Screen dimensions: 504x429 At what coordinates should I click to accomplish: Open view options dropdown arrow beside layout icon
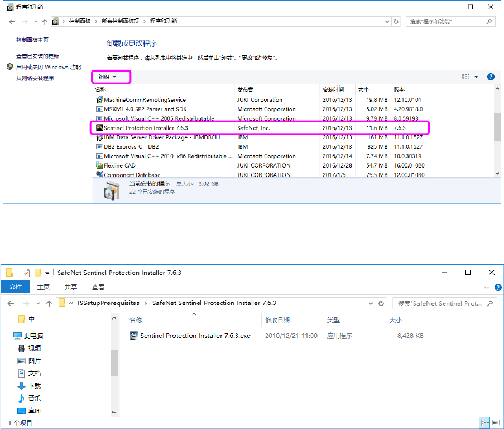[x=476, y=77]
